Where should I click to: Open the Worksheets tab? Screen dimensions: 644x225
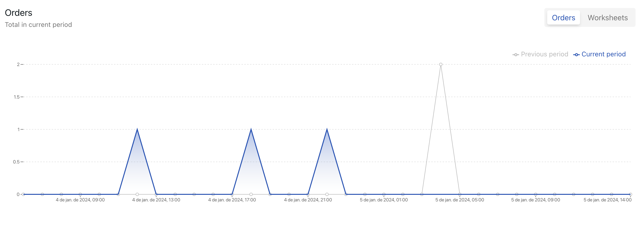pos(607,18)
